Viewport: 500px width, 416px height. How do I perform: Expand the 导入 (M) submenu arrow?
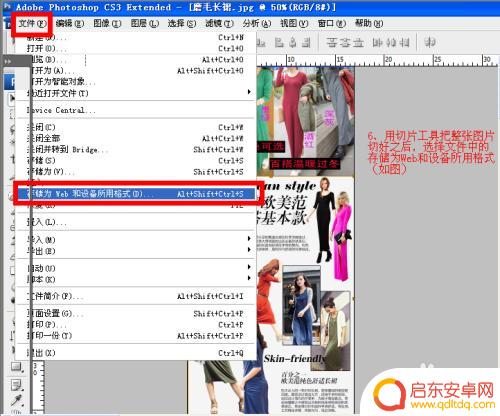tap(249, 238)
